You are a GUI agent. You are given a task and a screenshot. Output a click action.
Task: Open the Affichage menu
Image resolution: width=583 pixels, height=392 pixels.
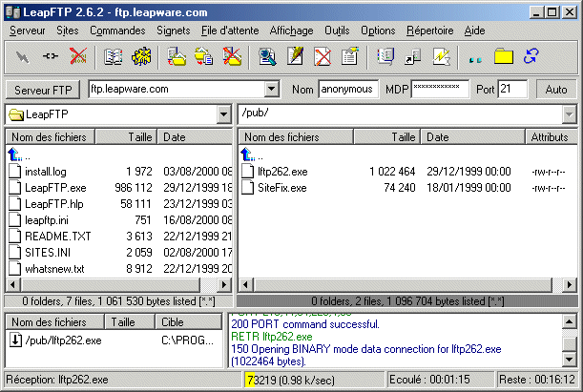[x=292, y=31]
